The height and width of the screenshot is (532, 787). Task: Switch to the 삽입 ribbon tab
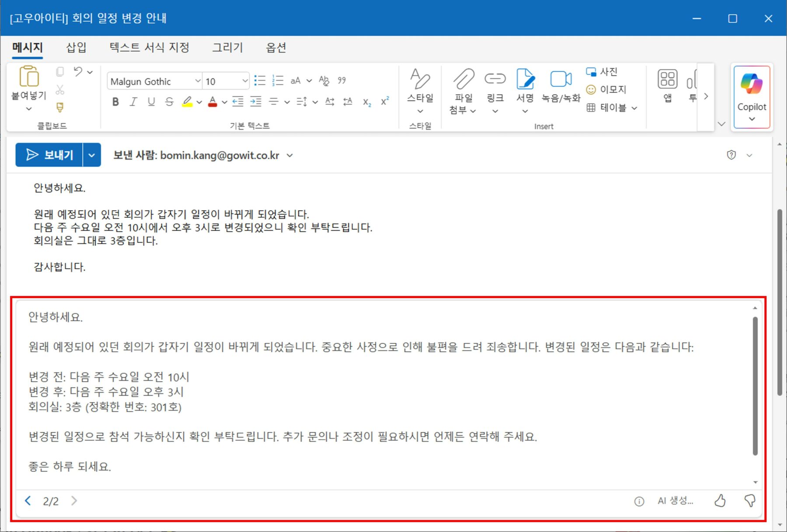(x=76, y=48)
